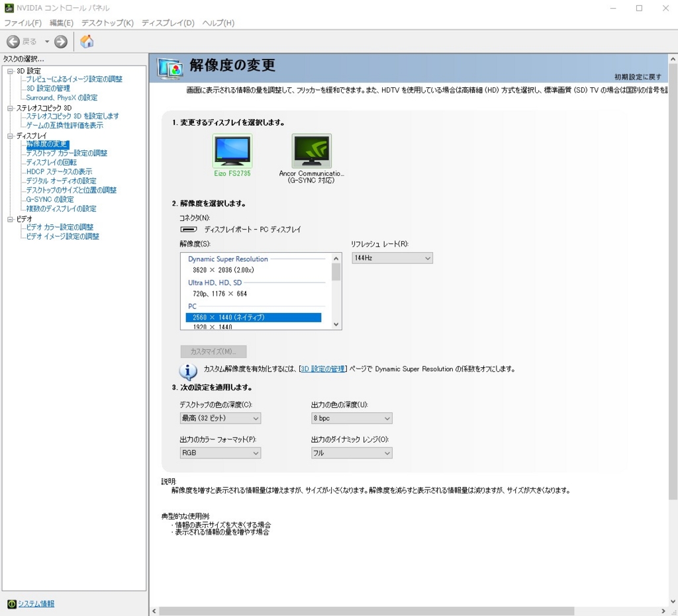
Task: Open the リフレッシュ レート 144Hz dropdown
Action: tap(392, 258)
